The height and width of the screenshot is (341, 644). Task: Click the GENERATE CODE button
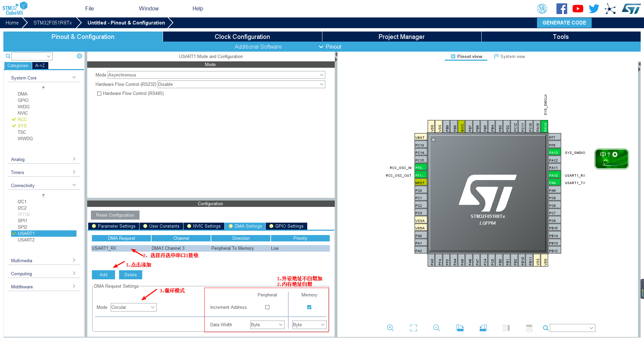coord(564,23)
